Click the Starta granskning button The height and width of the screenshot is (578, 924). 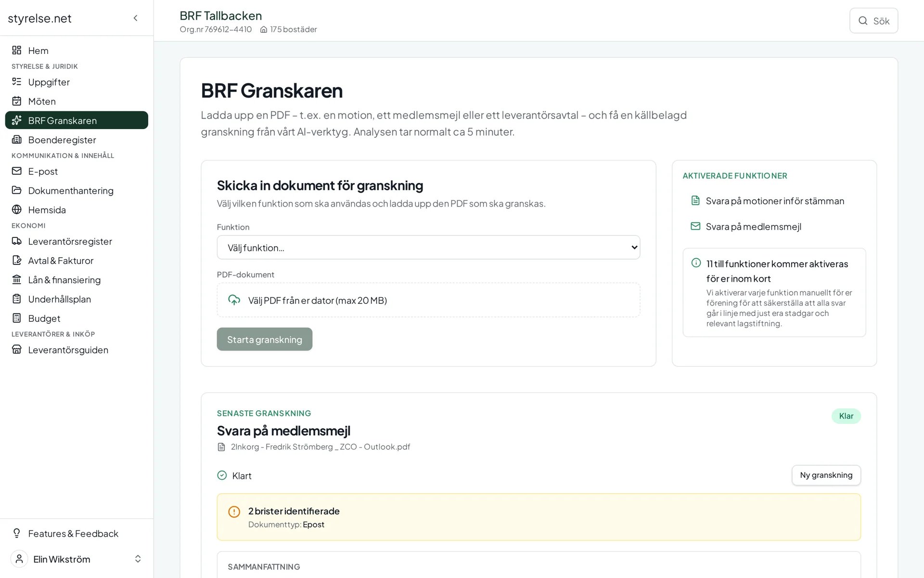tap(264, 339)
